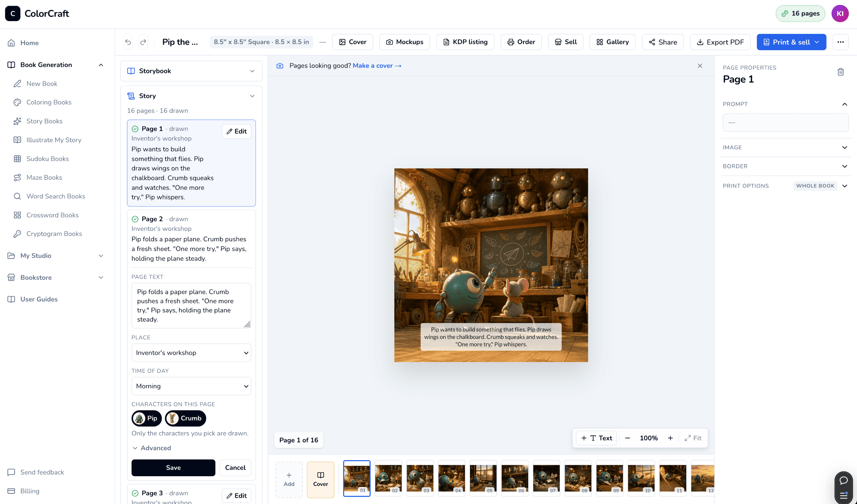Cancel the Page 2 edits
Viewport: 857px width, 504px height.
pos(235,467)
